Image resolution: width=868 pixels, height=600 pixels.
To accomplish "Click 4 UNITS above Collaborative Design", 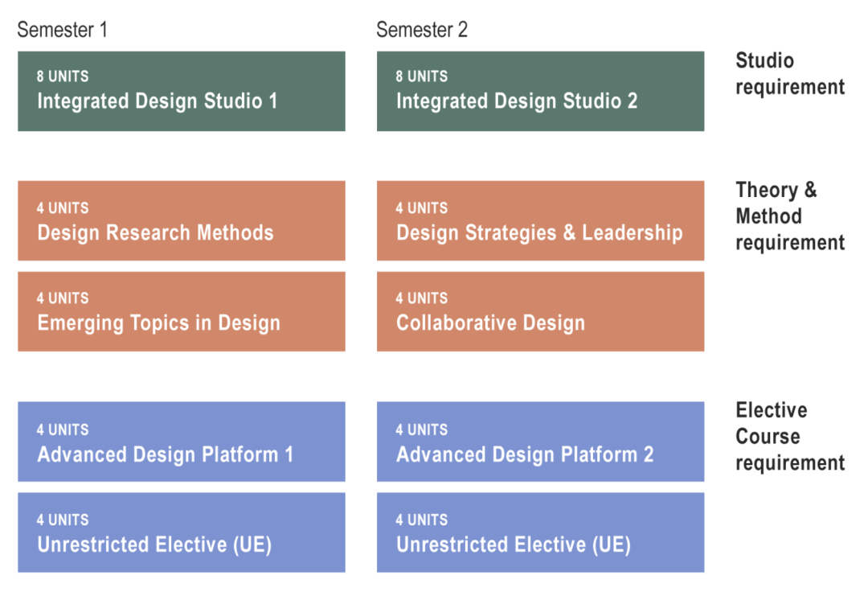I will tap(422, 298).
